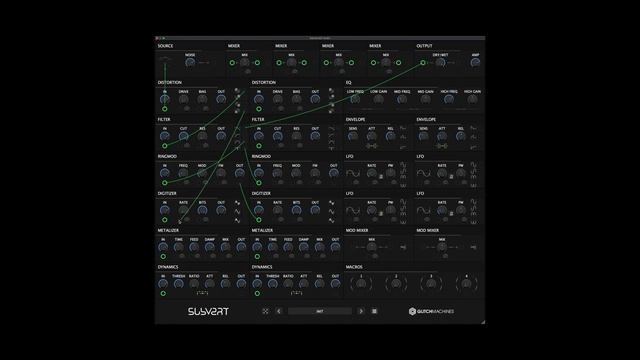
Task: Click the FEED knob in left Metalizer
Action: pos(194,247)
